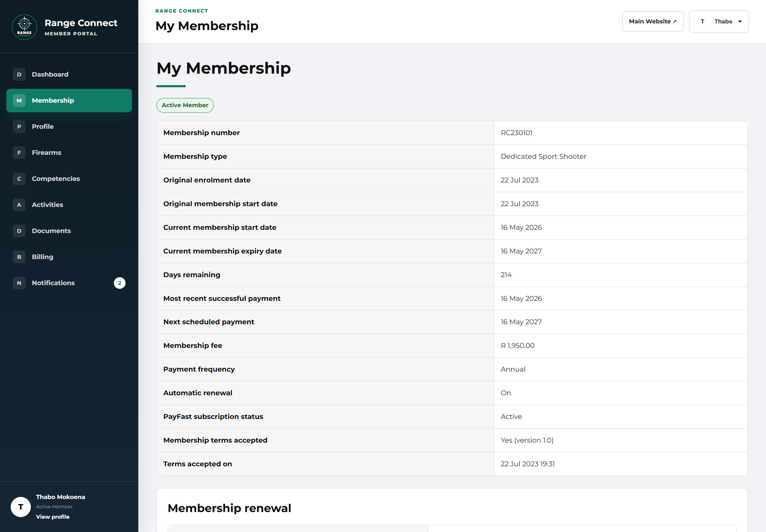Click the Range Connect crosshair logo
Screen dimensions: 766x532
[24, 27]
